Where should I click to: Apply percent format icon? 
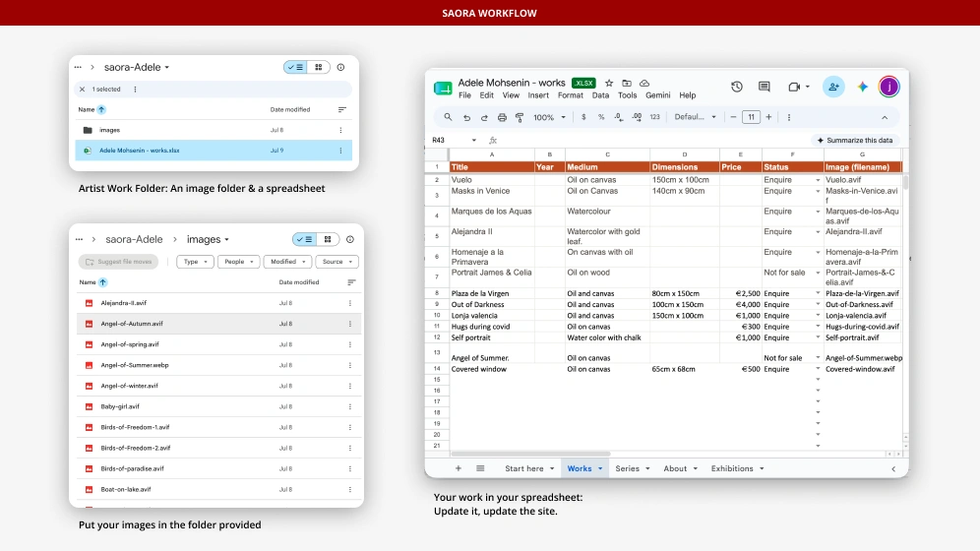[x=601, y=117]
